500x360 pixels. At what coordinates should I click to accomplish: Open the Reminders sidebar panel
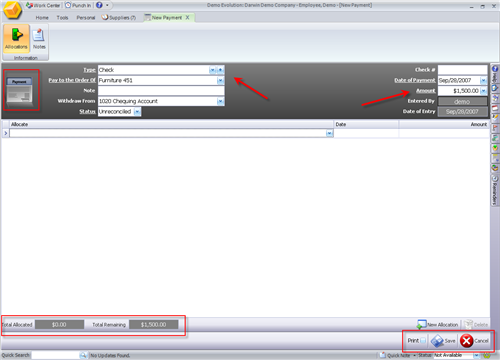pyautogui.click(x=495, y=190)
